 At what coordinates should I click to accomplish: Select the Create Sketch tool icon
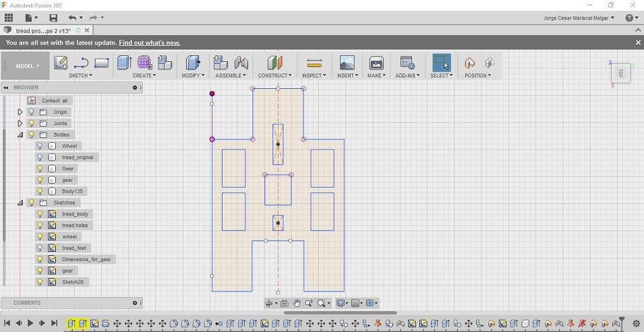[x=61, y=63]
